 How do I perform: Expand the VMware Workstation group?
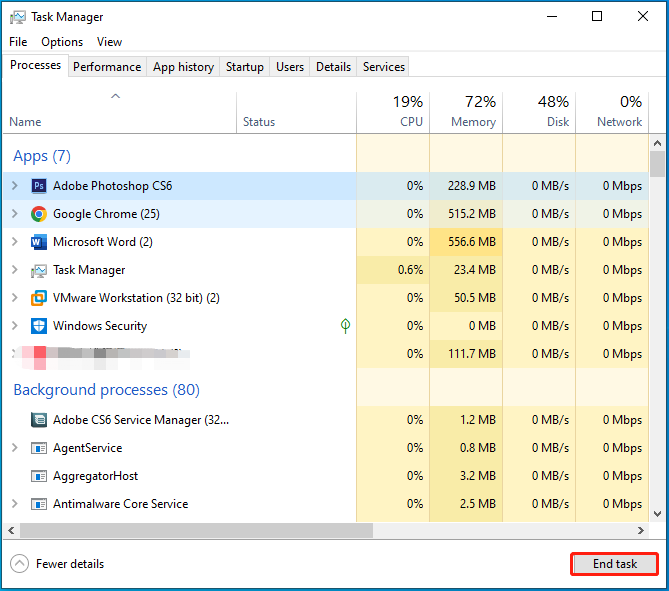coord(15,297)
